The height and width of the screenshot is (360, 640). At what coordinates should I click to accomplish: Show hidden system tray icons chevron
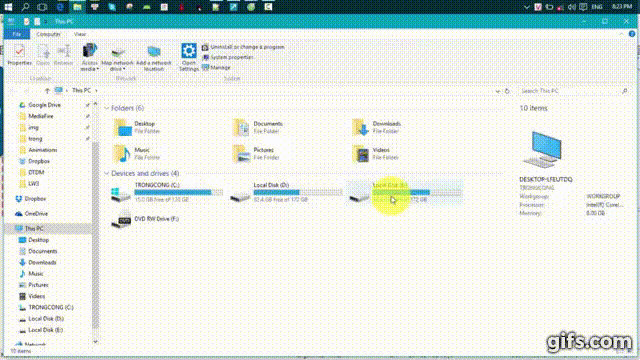click(527, 7)
